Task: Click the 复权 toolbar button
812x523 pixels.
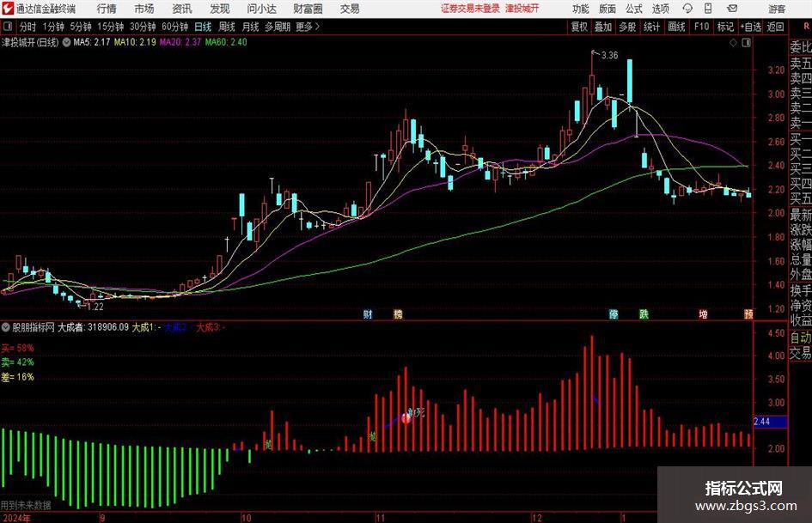Action: click(579, 27)
